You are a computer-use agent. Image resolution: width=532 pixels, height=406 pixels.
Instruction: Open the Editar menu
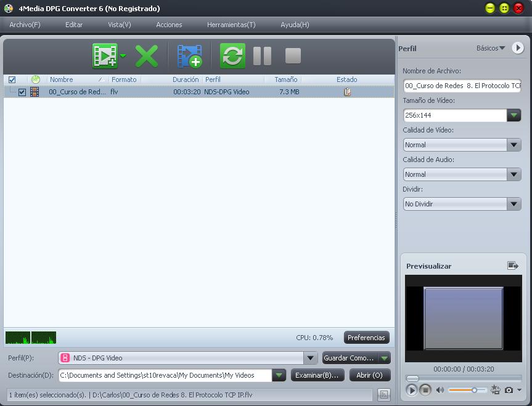(74, 25)
